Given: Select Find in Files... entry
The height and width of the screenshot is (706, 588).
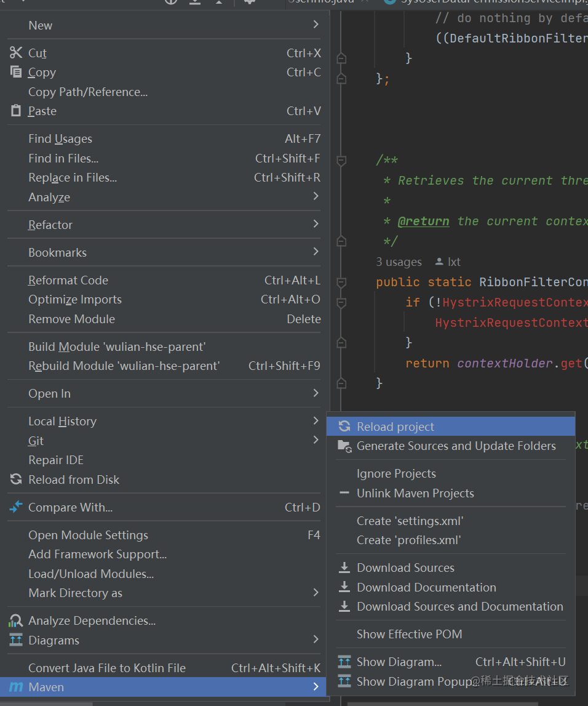Looking at the screenshot, I should [x=164, y=158].
